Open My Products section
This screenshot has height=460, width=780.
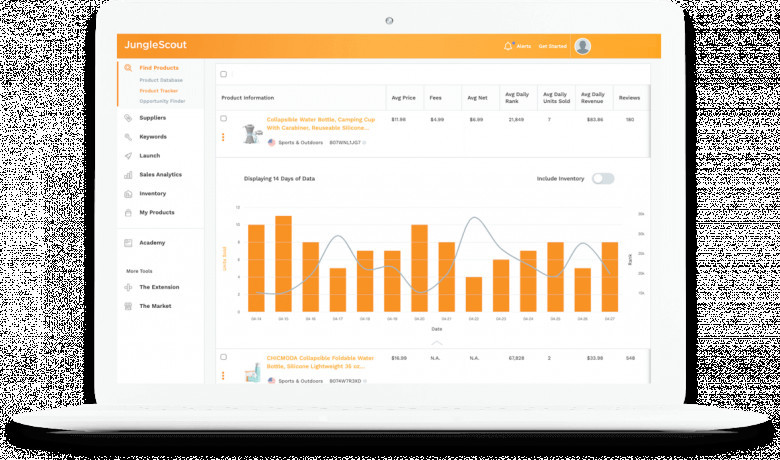pos(157,212)
